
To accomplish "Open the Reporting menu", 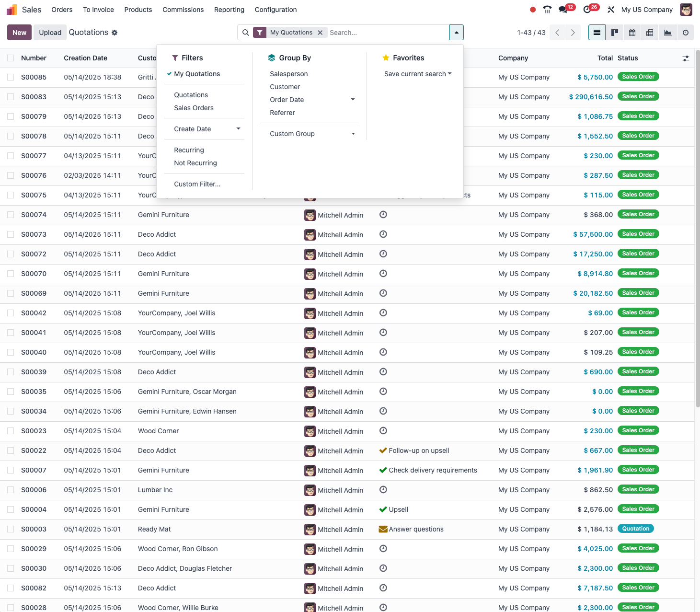I will 229,10.
